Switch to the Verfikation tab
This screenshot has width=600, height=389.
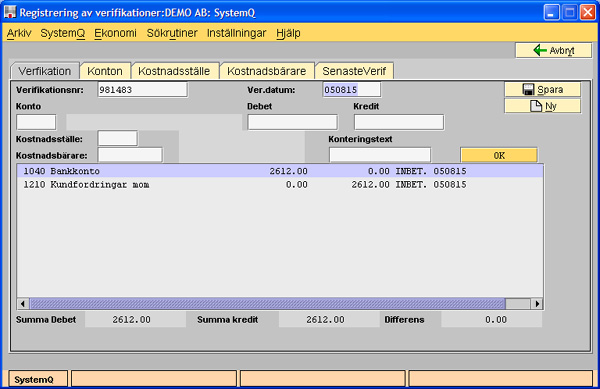[x=45, y=71]
